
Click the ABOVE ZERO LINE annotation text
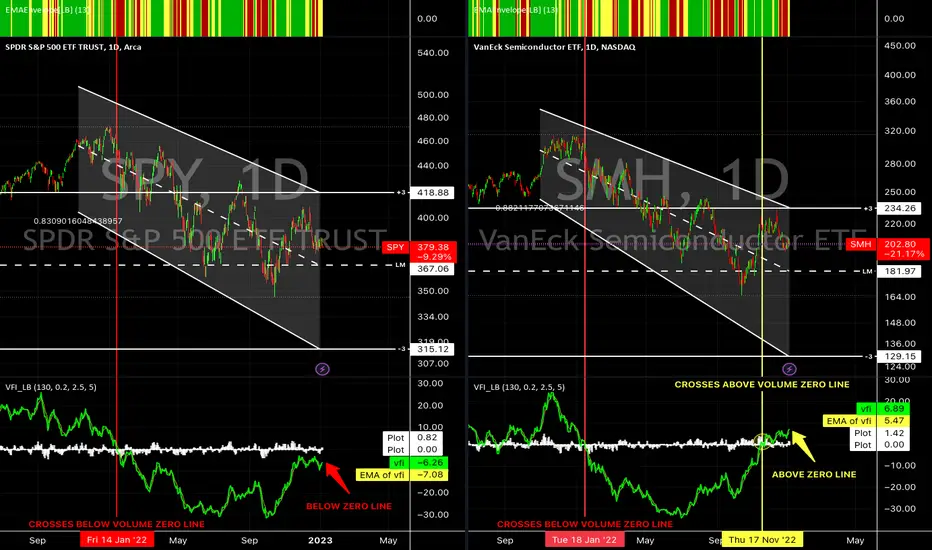pos(814,474)
